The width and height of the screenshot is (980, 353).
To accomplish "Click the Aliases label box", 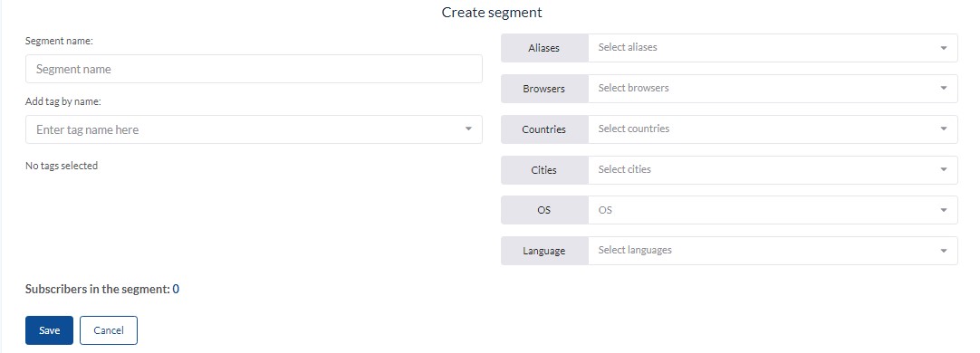I will [x=544, y=48].
